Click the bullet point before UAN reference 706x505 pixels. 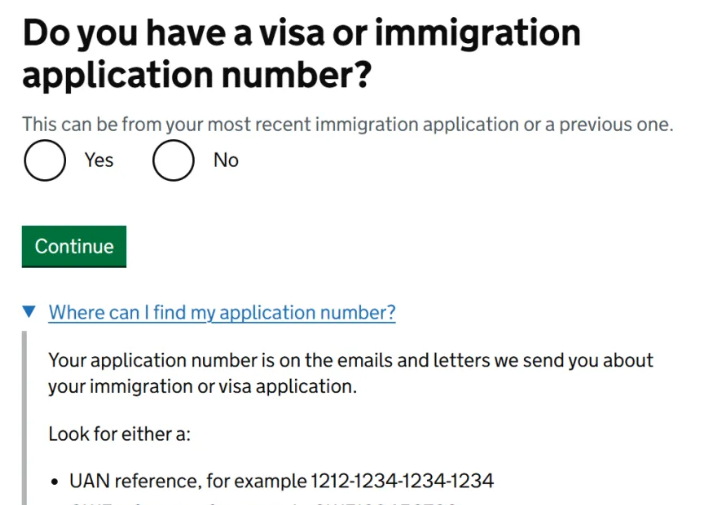pos(55,482)
